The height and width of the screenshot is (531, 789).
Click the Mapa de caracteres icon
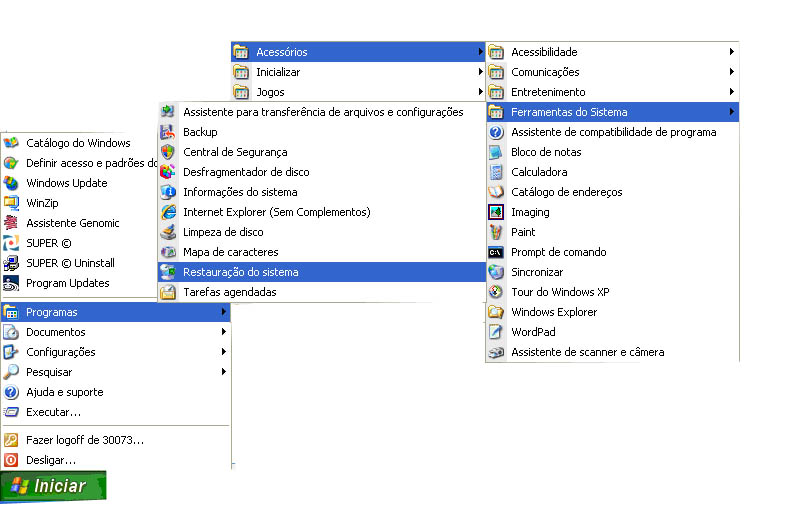point(168,252)
